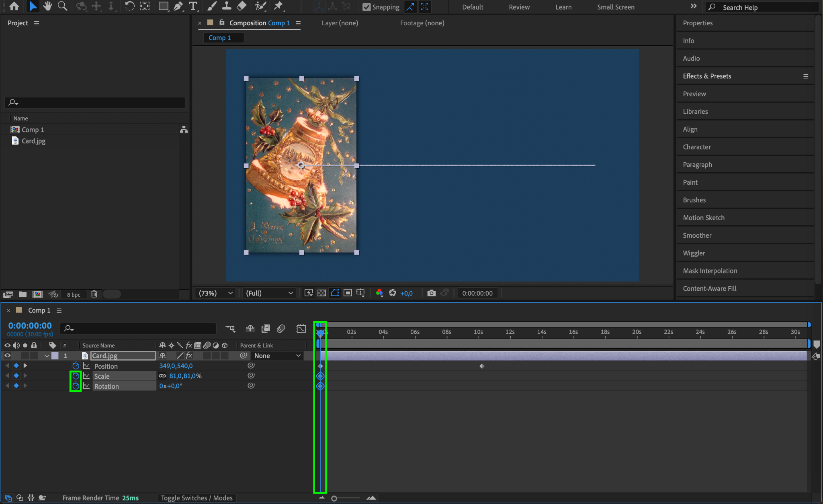Switch to the Review workspace

click(x=519, y=7)
